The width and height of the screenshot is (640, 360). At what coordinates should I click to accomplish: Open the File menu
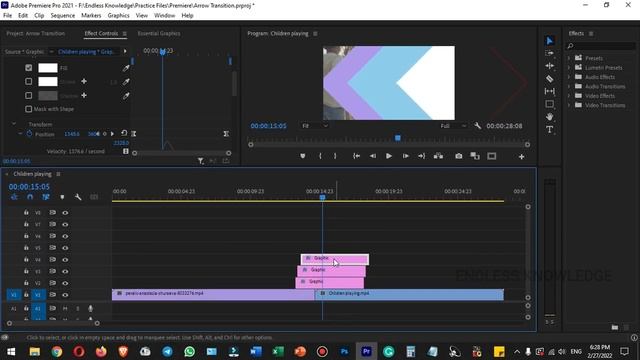pyautogui.click(x=7, y=16)
